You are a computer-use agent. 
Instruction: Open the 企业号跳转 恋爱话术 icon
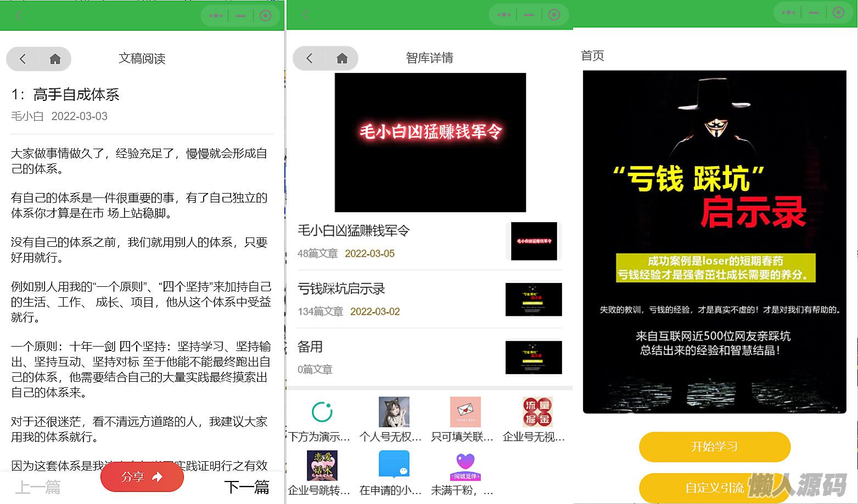coord(322,466)
